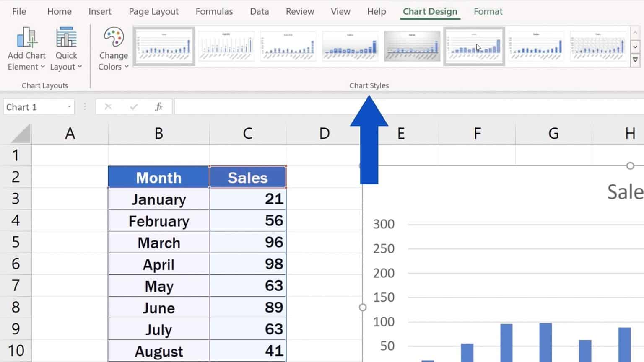Switch to the Page Layout tab
The width and height of the screenshot is (644, 362).
pos(153,11)
